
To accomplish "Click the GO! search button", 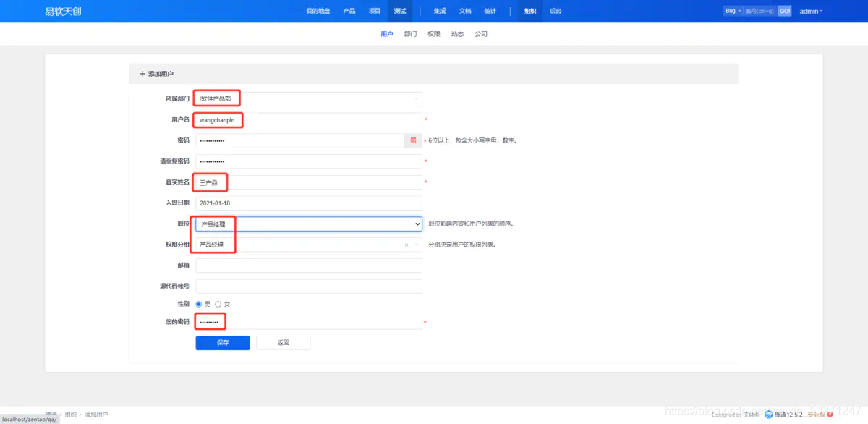I will 785,11.
